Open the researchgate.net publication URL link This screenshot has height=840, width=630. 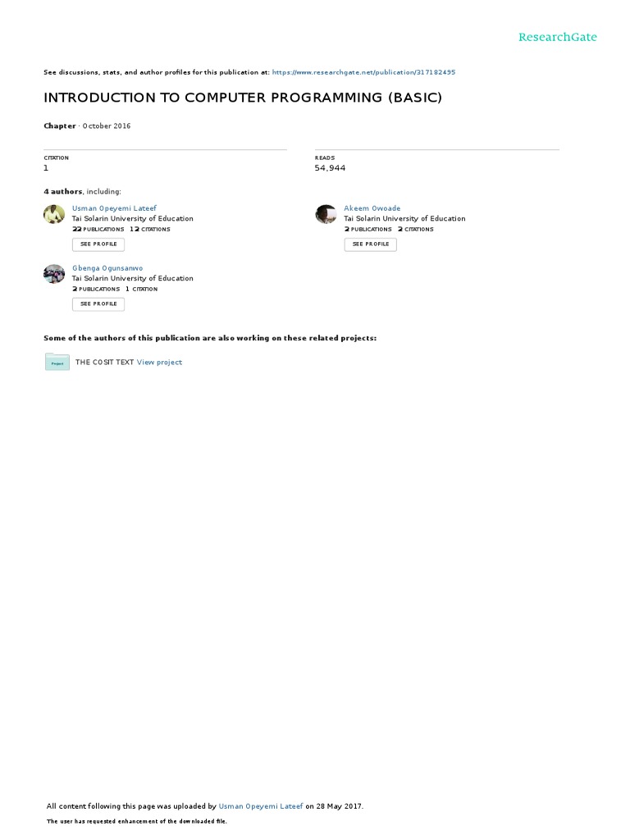(363, 72)
